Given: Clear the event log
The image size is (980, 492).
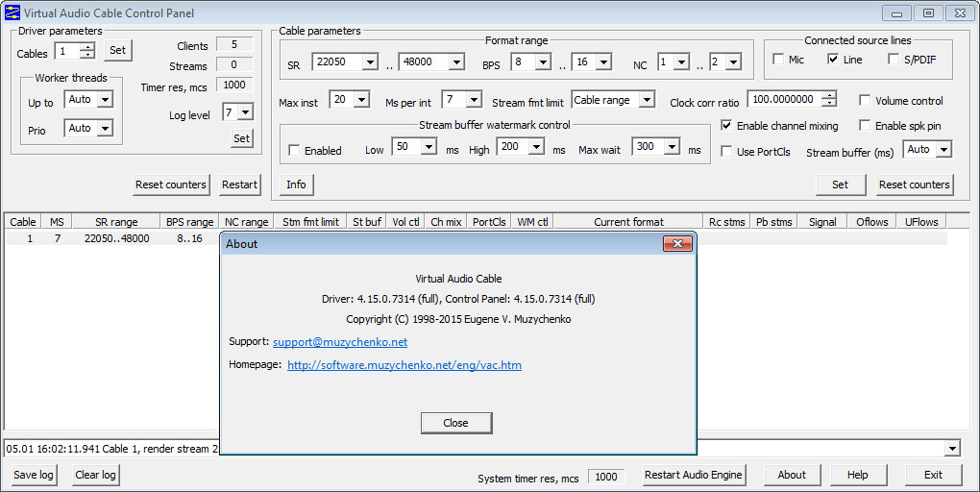Looking at the screenshot, I should pos(95,475).
